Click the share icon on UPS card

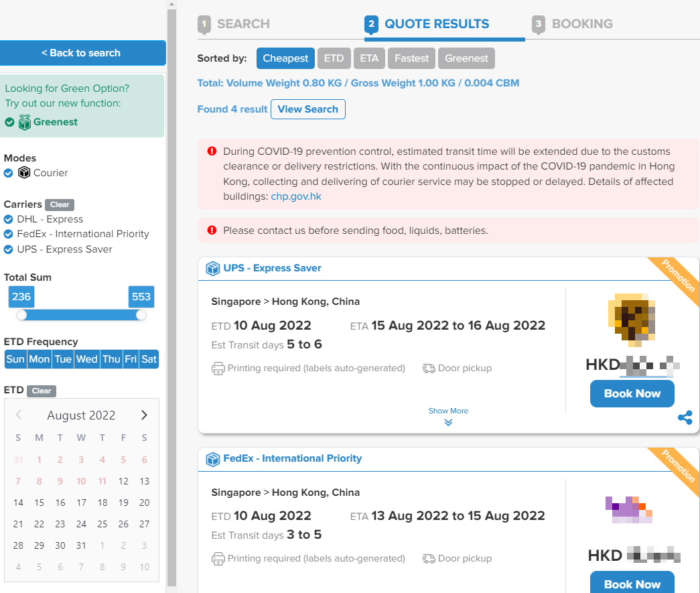click(x=685, y=417)
